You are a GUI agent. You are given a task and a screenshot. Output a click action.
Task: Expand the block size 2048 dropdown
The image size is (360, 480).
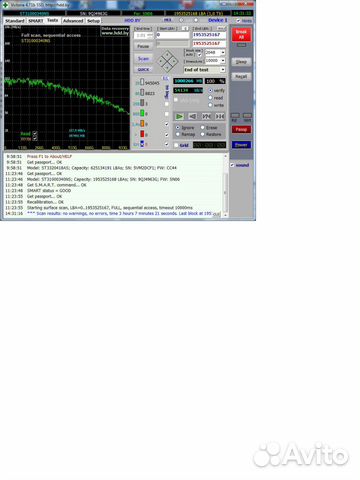215,52
